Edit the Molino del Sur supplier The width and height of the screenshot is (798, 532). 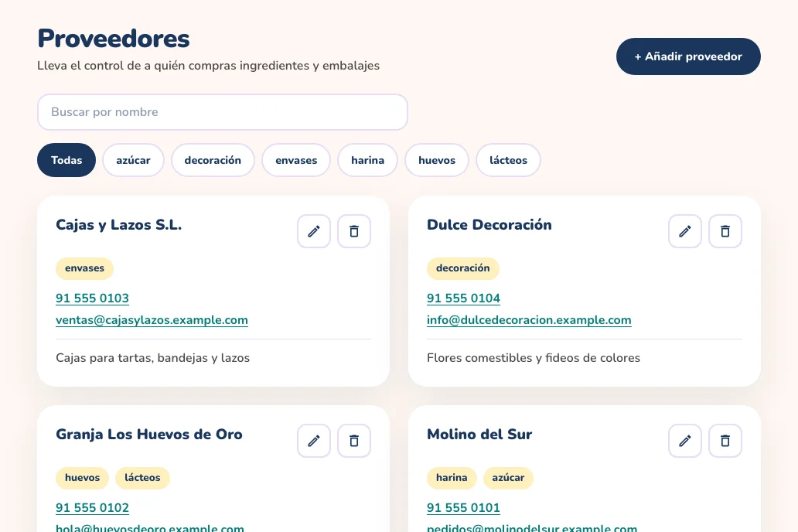(685, 441)
